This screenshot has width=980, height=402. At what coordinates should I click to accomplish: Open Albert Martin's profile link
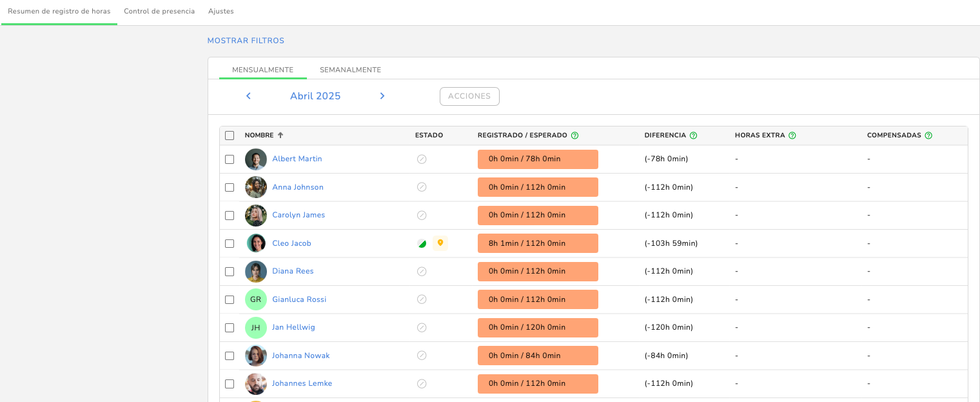click(x=297, y=159)
